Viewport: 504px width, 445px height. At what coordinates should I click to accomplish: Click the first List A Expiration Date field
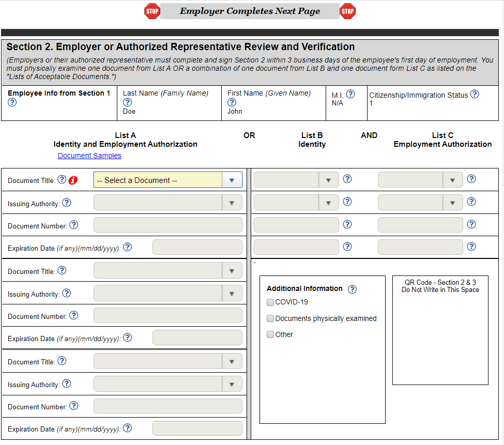coord(197,248)
